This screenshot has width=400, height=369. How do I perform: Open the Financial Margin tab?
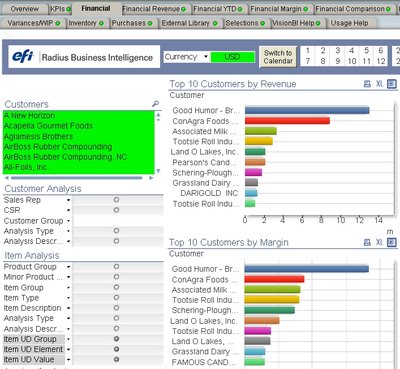(x=279, y=9)
